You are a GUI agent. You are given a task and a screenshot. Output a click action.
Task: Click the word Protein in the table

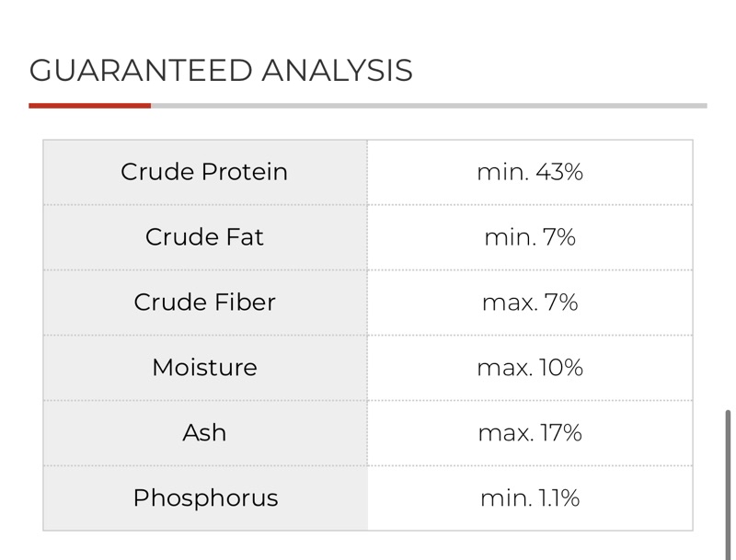coord(244,172)
